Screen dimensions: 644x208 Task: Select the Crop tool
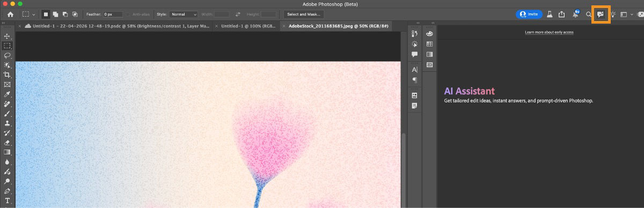8,75
